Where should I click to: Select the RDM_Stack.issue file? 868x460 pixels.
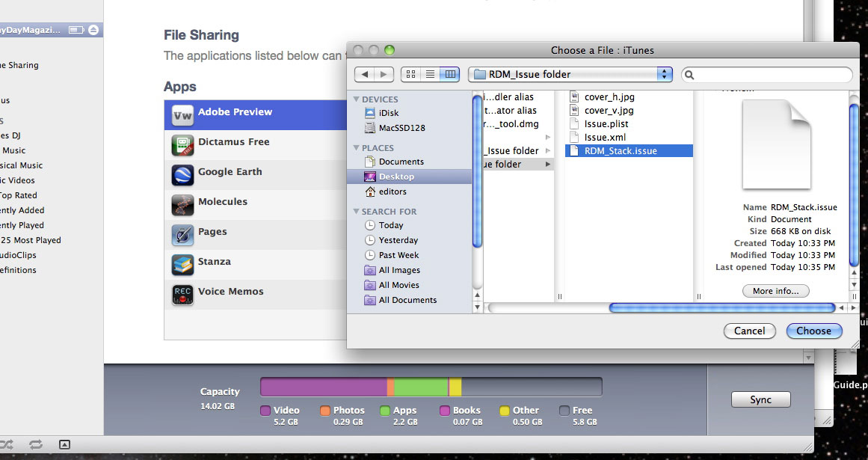pos(629,150)
